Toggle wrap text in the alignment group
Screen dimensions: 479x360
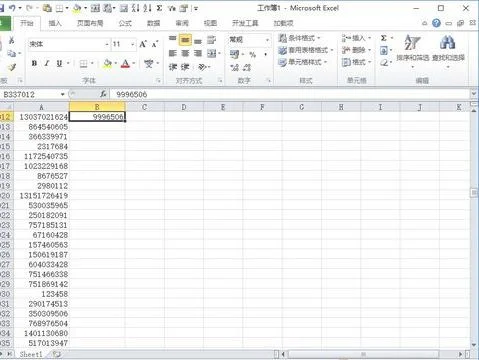point(211,40)
